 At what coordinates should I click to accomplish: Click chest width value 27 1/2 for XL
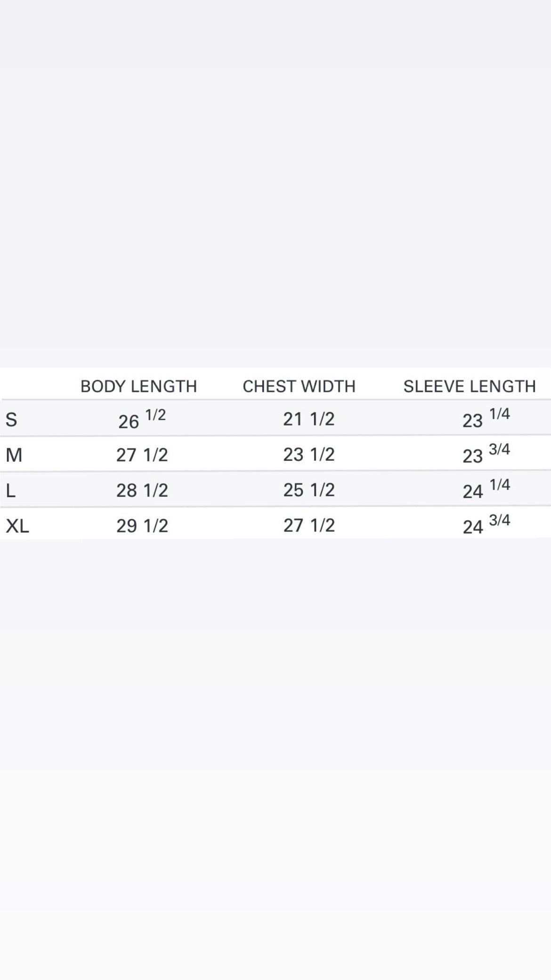[x=308, y=525]
